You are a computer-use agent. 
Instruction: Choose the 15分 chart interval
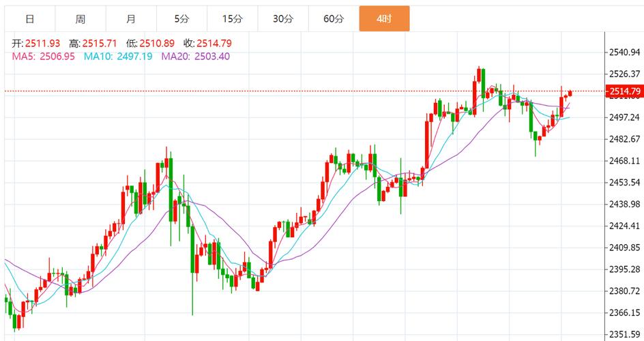[232, 18]
